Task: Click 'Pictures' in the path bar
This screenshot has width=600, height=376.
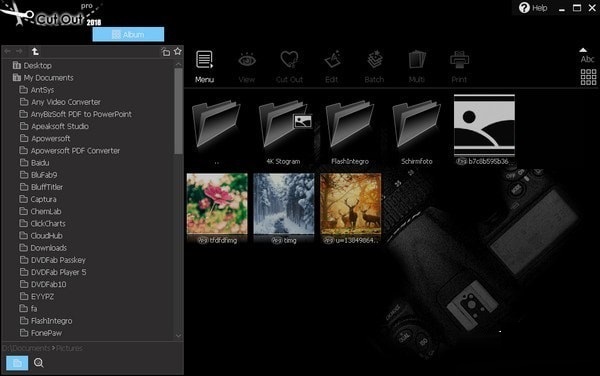Action: (x=69, y=348)
